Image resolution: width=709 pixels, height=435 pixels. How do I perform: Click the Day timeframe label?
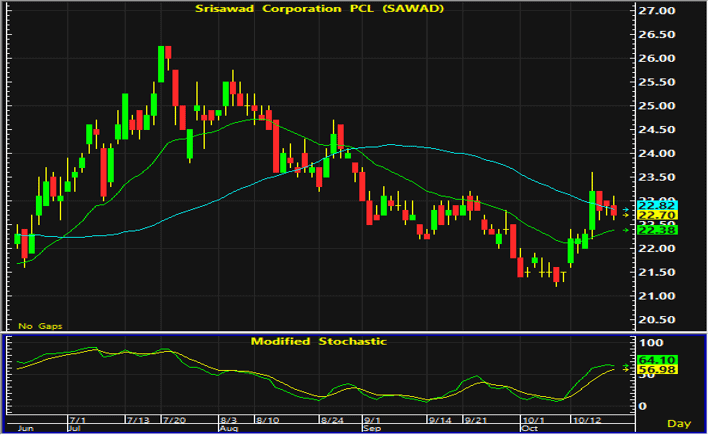tap(679, 424)
